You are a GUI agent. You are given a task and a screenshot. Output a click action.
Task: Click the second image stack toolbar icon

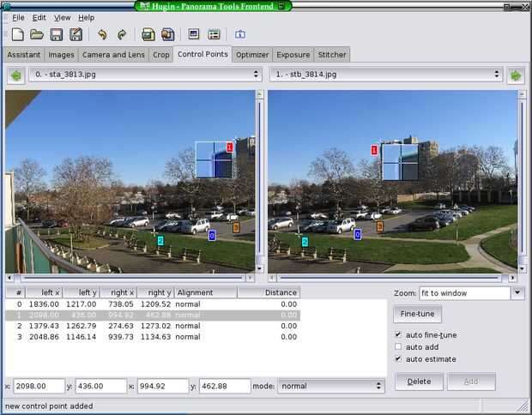coord(167,34)
